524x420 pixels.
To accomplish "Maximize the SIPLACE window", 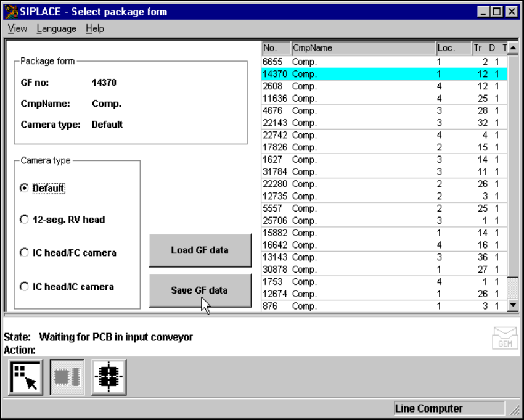I will pos(497,12).
